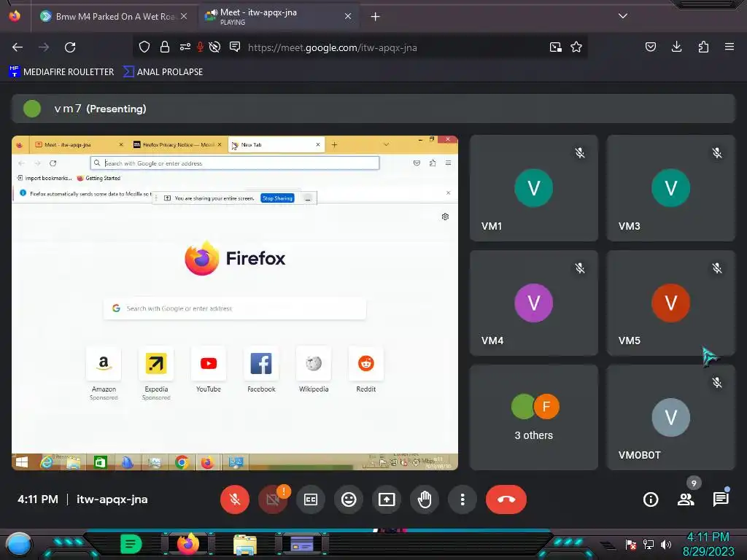Open more options three-dot menu

[x=462, y=499]
